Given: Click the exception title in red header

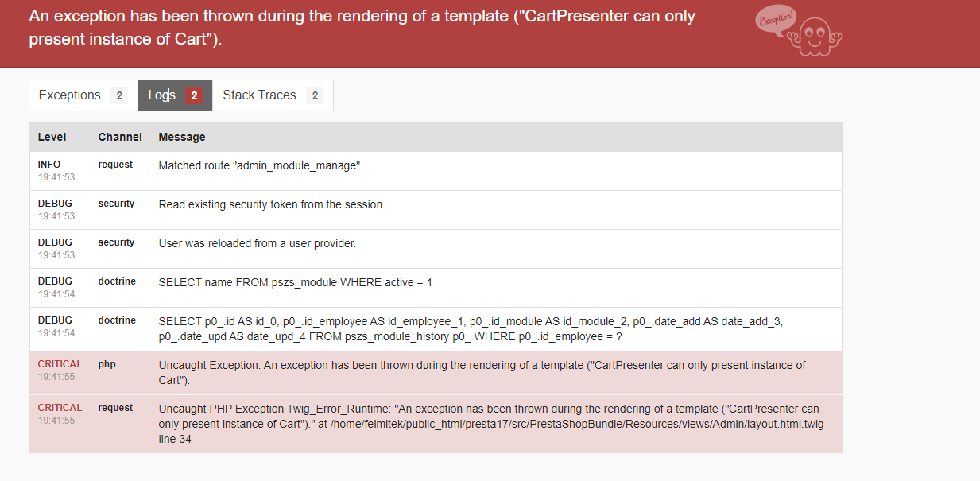Looking at the screenshot, I should pyautogui.click(x=362, y=27).
